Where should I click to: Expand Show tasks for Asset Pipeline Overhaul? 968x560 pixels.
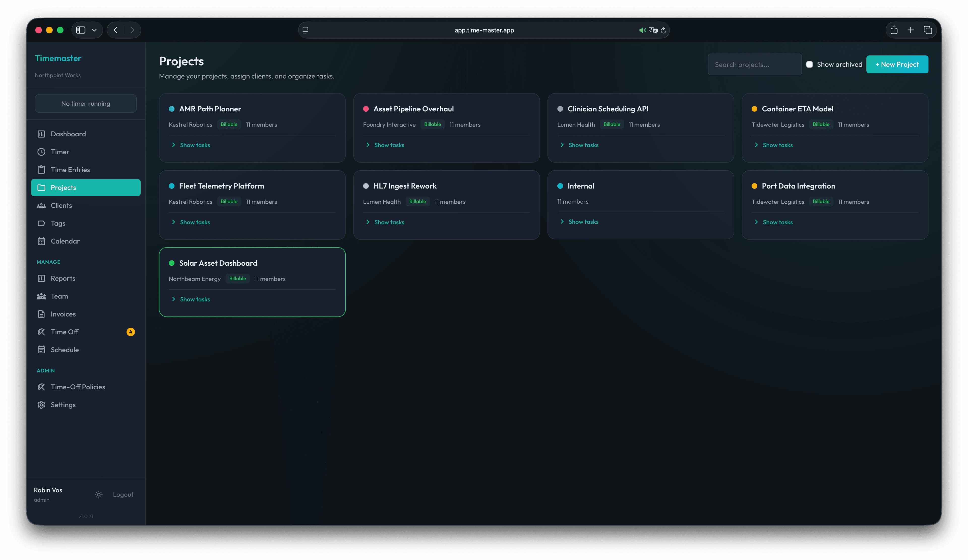(385, 145)
